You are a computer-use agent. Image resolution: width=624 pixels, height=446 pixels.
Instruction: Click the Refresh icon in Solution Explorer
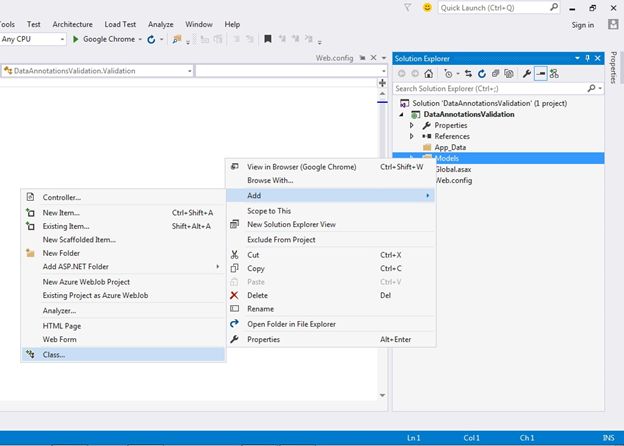point(481,74)
